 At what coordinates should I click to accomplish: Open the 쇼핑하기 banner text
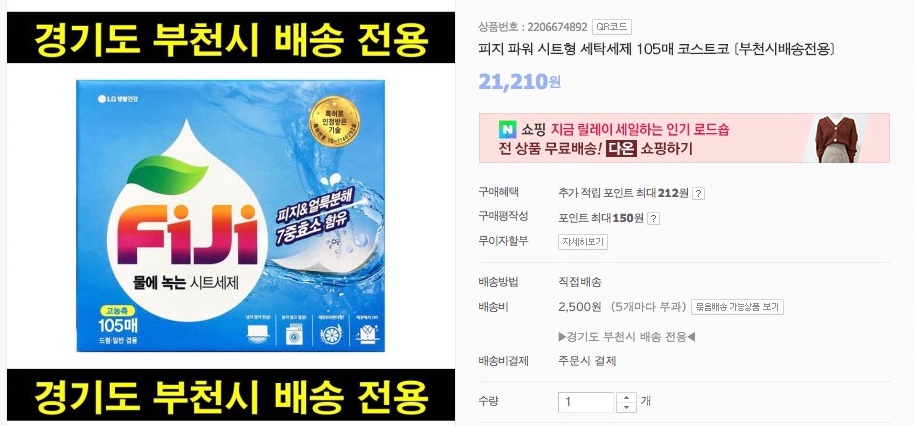pos(666,149)
